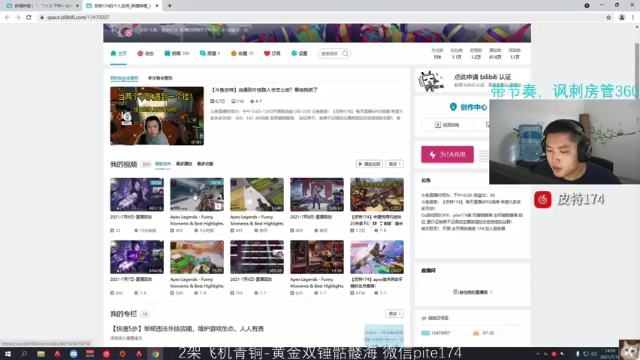Image resolution: width=640 pixels, height=360 pixels.
Task: Click the 获赞数 likes stat
Action: pos(476,53)
